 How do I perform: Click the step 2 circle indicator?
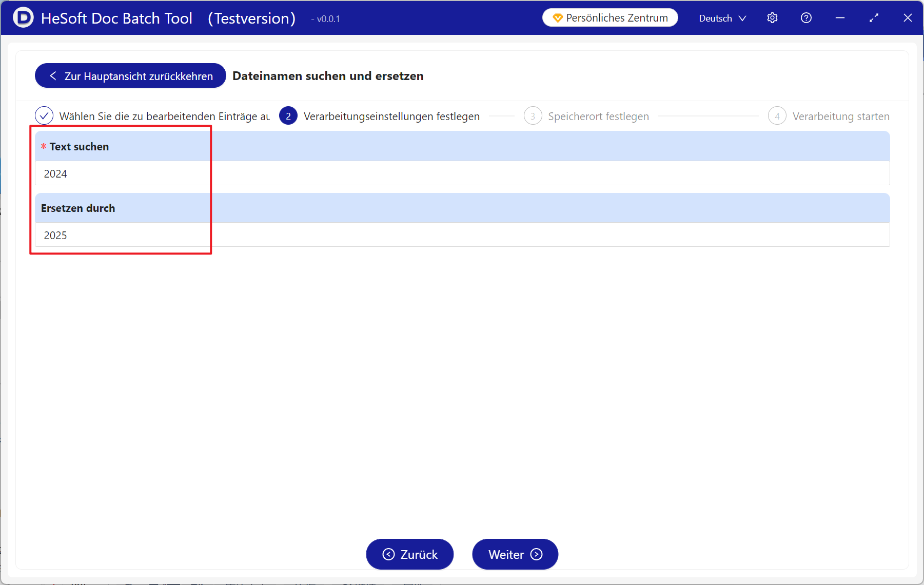[288, 116]
